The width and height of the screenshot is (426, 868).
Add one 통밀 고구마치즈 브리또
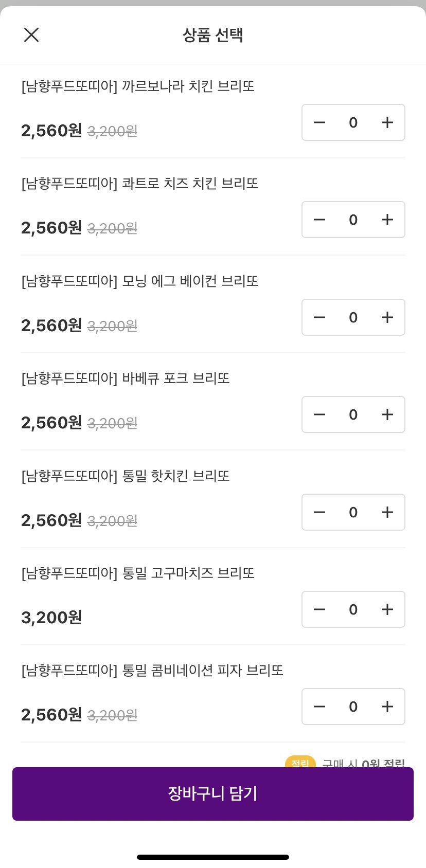[387, 609]
